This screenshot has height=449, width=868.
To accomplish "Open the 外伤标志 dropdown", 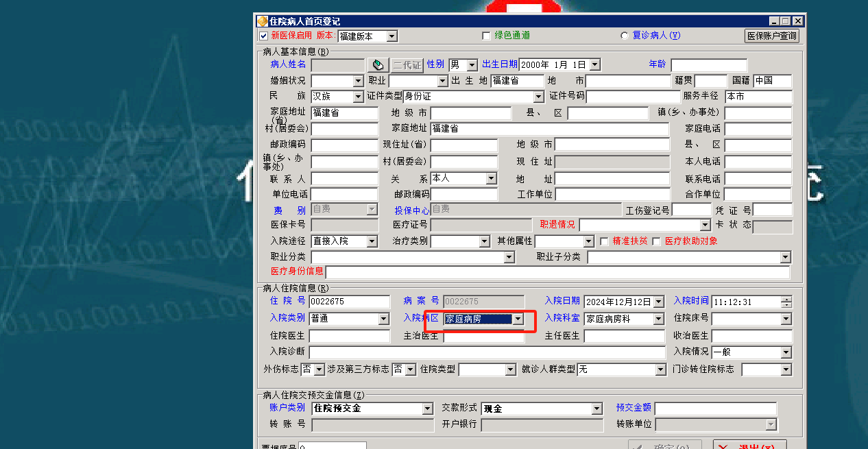I will 317,369.
